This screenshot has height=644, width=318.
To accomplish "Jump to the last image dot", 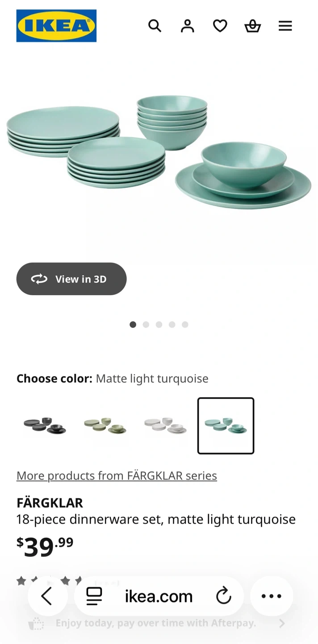I will coord(185,325).
